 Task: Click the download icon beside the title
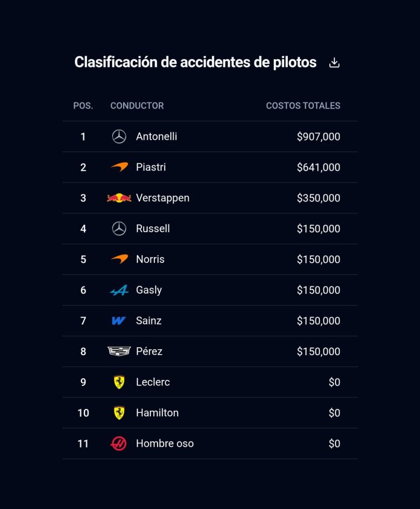click(334, 63)
